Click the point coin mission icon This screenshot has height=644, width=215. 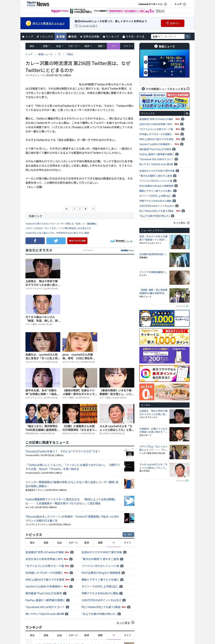coord(28,23)
